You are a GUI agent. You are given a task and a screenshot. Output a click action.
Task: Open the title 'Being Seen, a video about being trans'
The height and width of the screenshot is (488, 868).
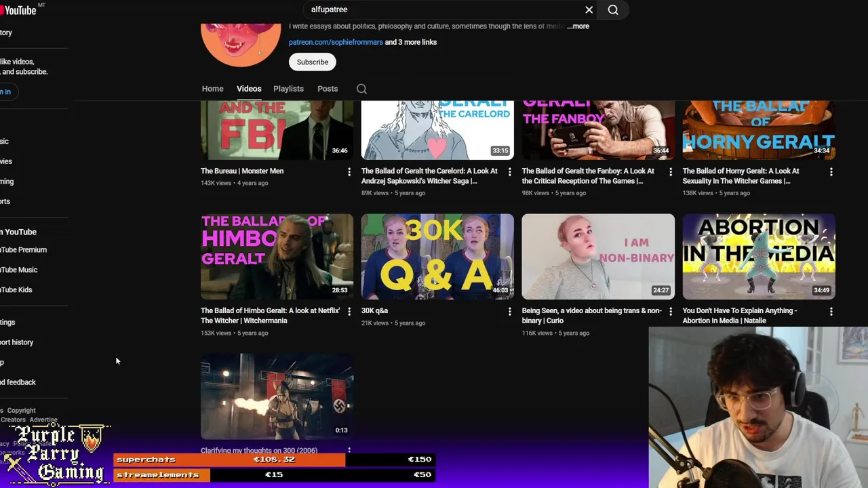pyautogui.click(x=591, y=315)
